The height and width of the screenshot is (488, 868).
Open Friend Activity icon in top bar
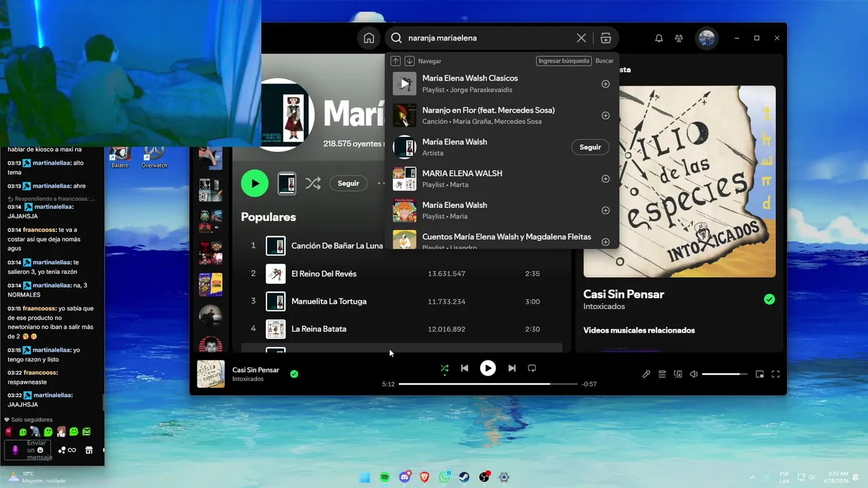tap(679, 38)
